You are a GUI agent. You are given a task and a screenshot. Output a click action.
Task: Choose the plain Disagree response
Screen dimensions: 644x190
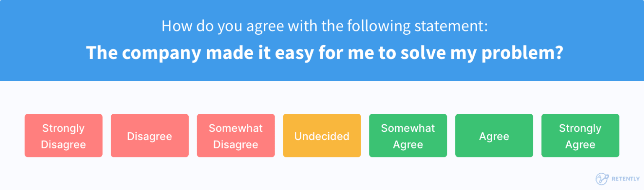pyautogui.click(x=150, y=136)
